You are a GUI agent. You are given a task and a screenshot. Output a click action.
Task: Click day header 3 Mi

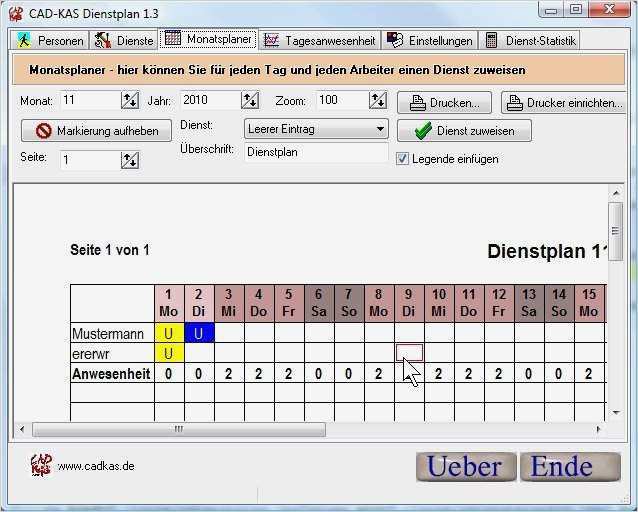[229, 303]
